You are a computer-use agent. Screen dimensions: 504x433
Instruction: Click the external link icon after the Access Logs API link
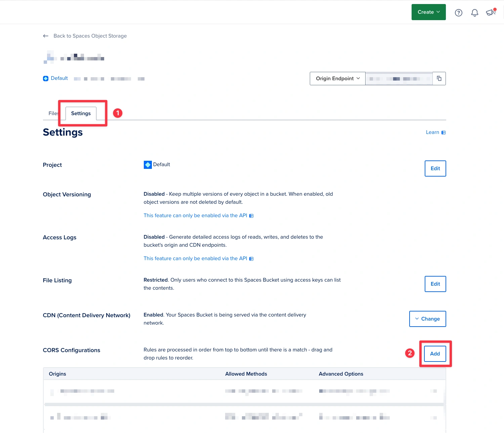251,258
